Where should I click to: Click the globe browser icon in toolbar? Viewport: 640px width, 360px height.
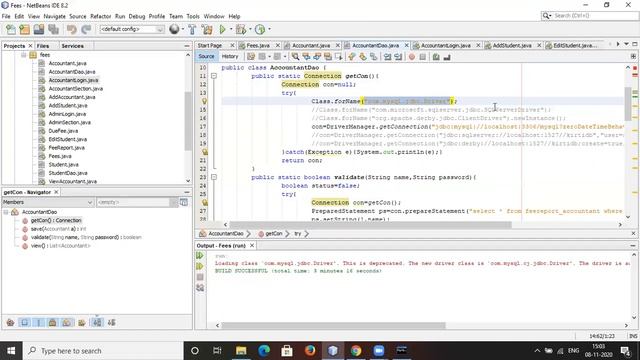point(174,29)
